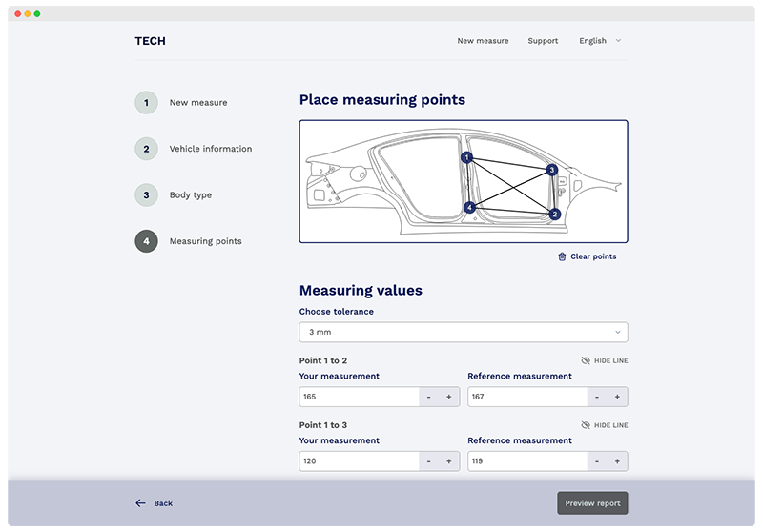This screenshot has width=763, height=532.
Task: Decrease Point 1 to 2 reference measurement
Action: coord(597,397)
